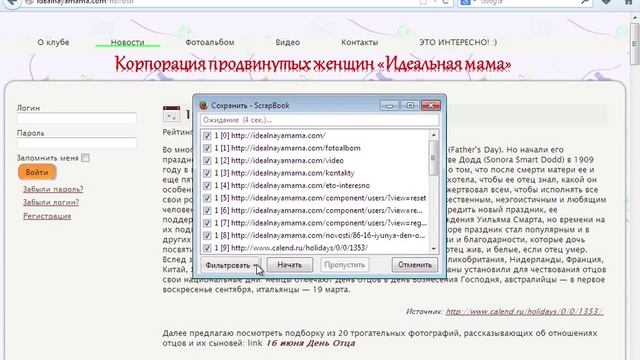Click the Firefox icon in ScrapBook dialog title
The height and width of the screenshot is (360, 640).
point(204,105)
